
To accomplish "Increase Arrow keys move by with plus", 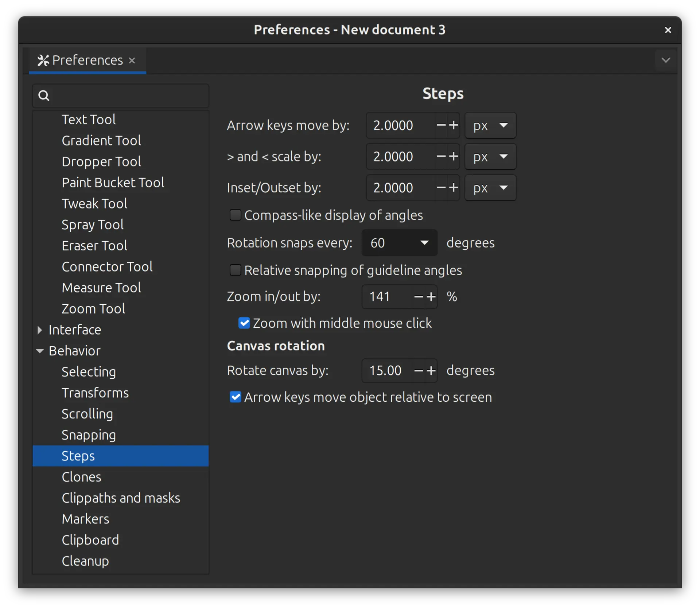I will (x=454, y=125).
